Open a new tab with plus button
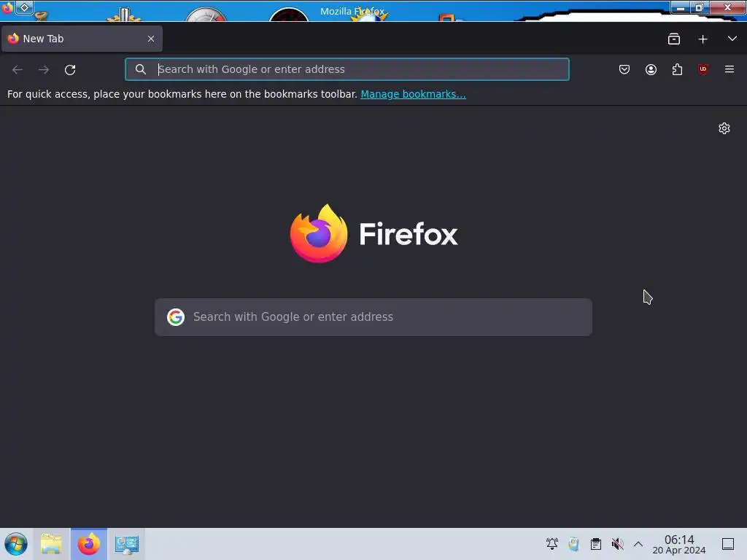747x560 pixels. 703,39
